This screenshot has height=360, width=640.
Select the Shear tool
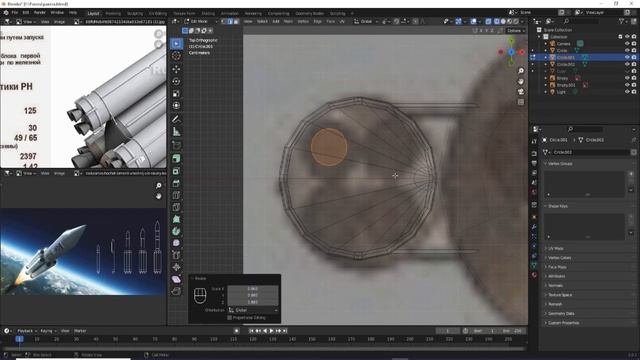tap(176, 279)
